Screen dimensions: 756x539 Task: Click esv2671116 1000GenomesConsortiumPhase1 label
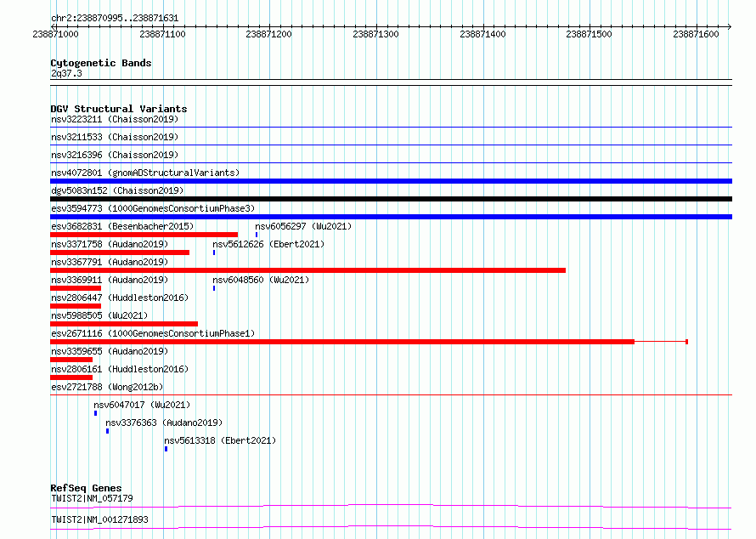[153, 333]
